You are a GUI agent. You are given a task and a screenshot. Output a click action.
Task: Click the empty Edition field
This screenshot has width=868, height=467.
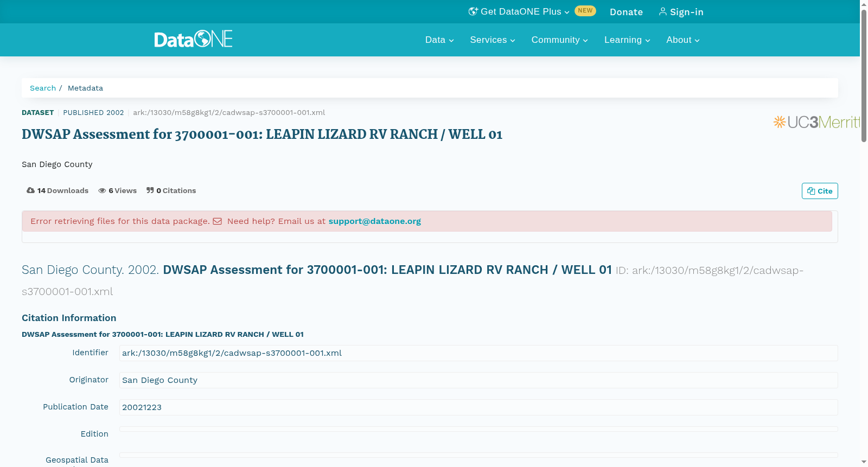[478, 429]
